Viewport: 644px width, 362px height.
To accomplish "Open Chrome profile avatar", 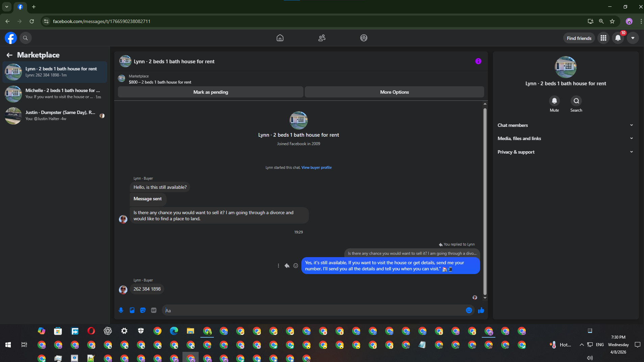I will (629, 21).
